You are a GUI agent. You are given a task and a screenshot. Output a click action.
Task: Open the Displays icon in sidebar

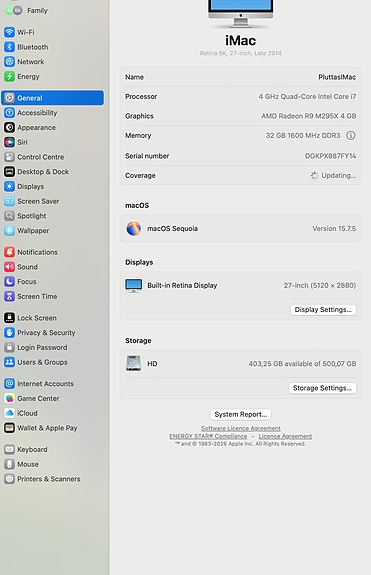click(x=10, y=186)
